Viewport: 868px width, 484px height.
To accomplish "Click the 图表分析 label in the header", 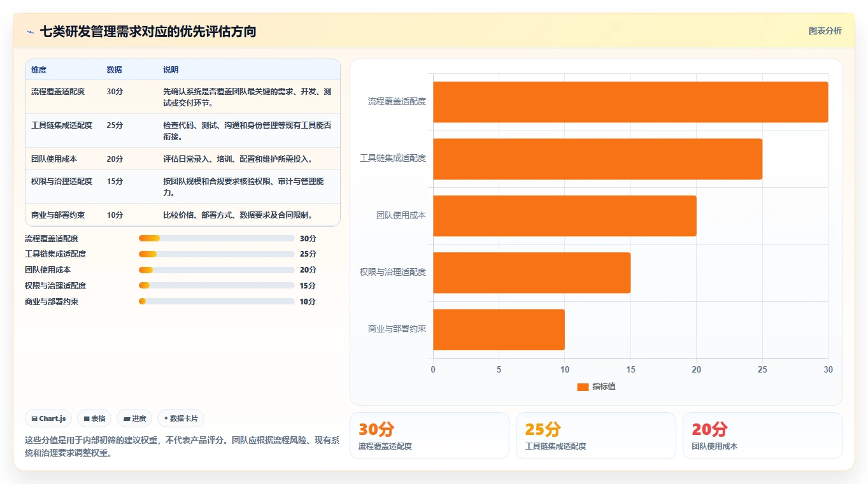I will (x=825, y=31).
